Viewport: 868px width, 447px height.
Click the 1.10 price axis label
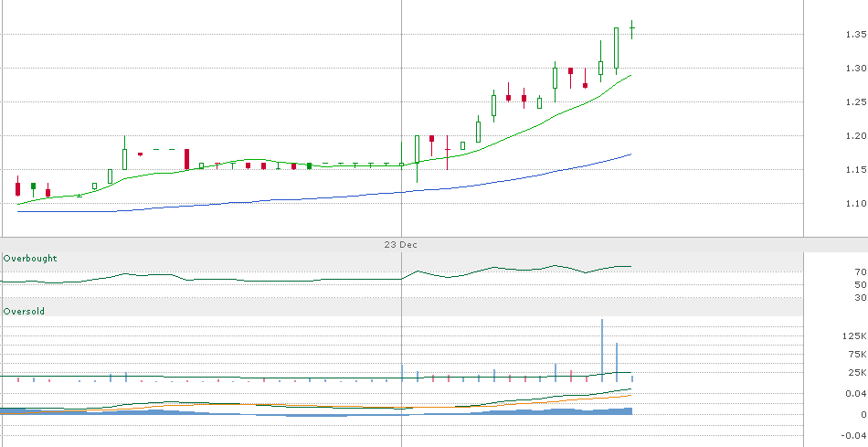coord(856,203)
